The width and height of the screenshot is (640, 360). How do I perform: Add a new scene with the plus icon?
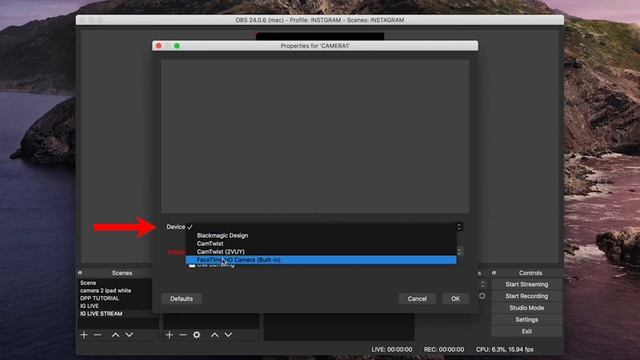(84, 335)
